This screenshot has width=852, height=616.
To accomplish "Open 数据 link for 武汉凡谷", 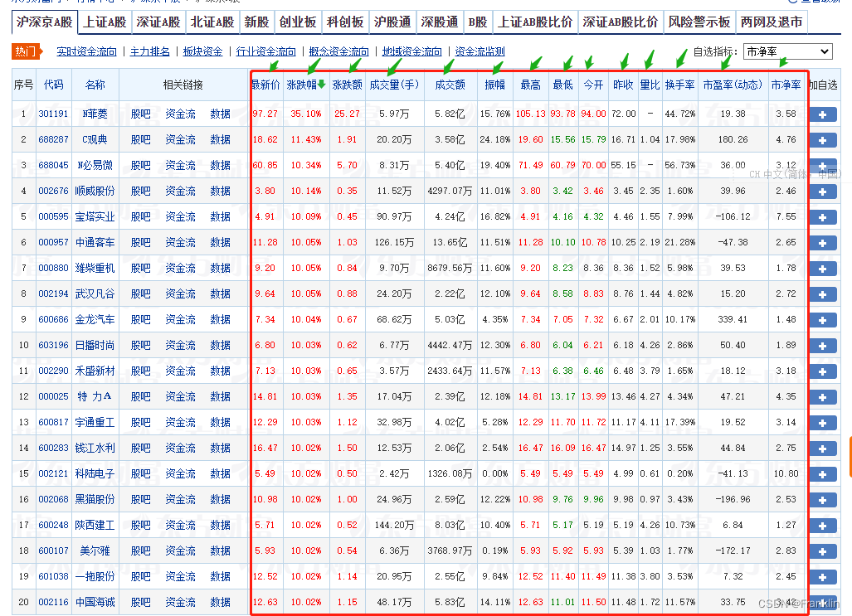I will pos(220,293).
